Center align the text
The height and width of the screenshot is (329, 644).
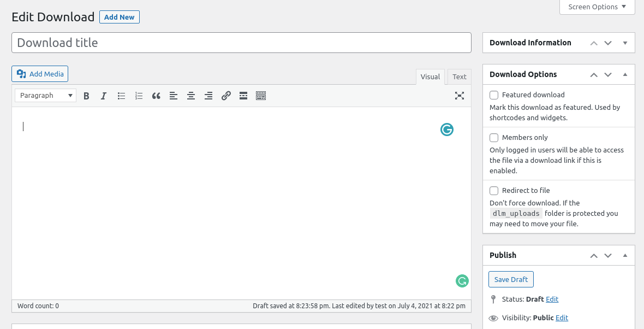[191, 96]
